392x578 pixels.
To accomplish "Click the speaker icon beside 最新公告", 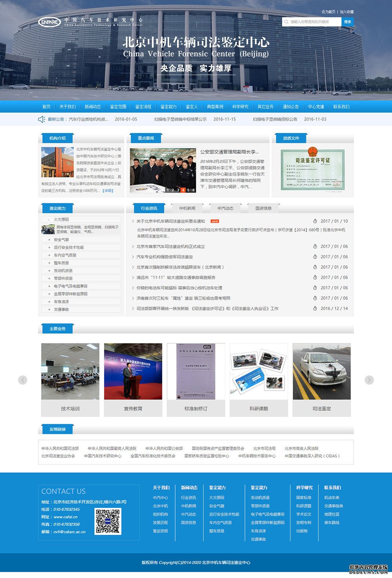I will (42, 119).
